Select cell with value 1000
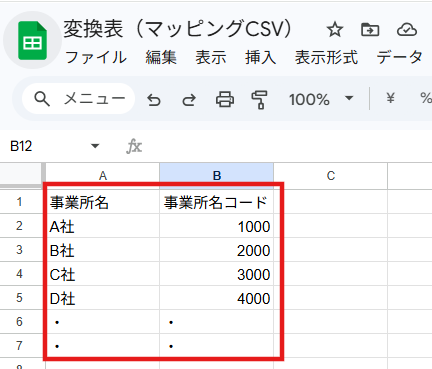 click(217, 226)
